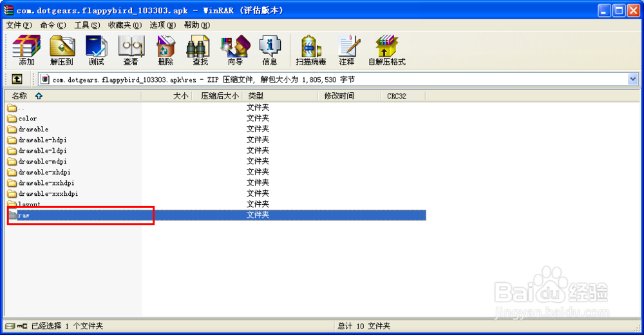The image size is (644, 335).
Task: Click the 文件夹 type cell of raw row
Action: click(258, 215)
